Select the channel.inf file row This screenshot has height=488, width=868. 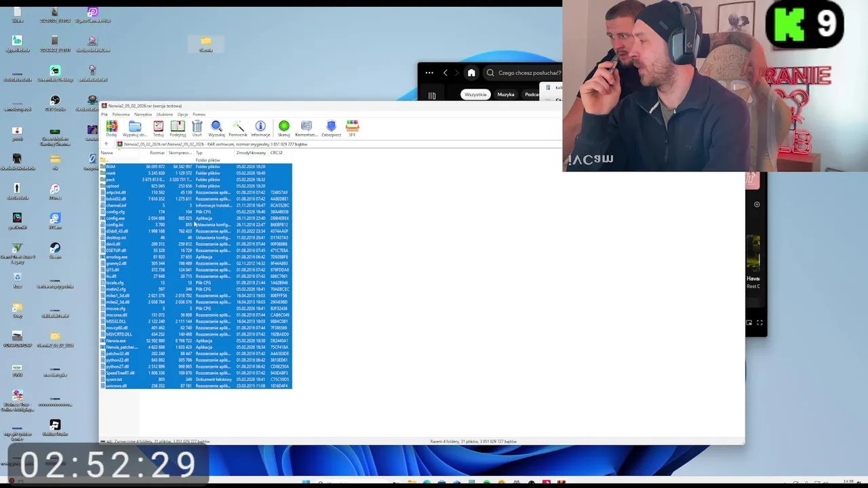coord(196,205)
